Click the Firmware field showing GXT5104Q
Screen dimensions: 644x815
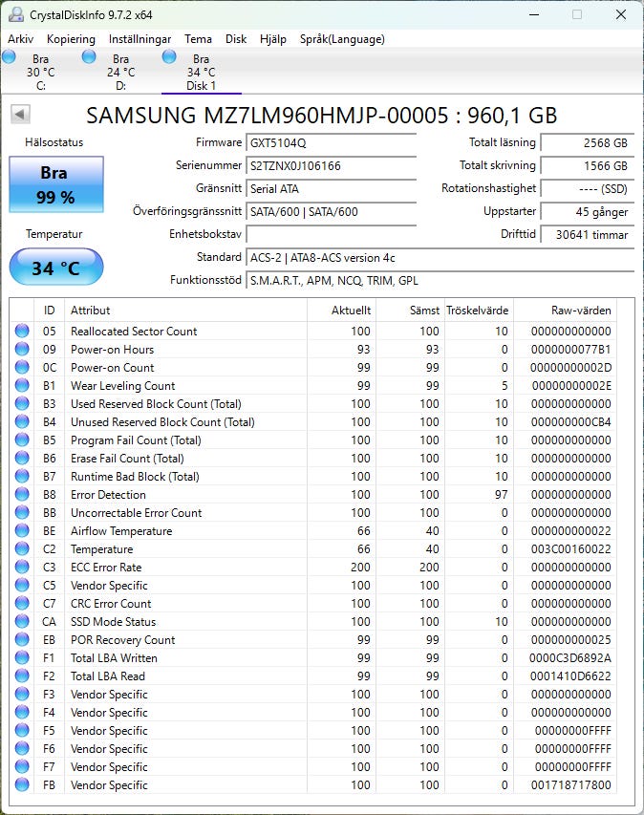331,143
